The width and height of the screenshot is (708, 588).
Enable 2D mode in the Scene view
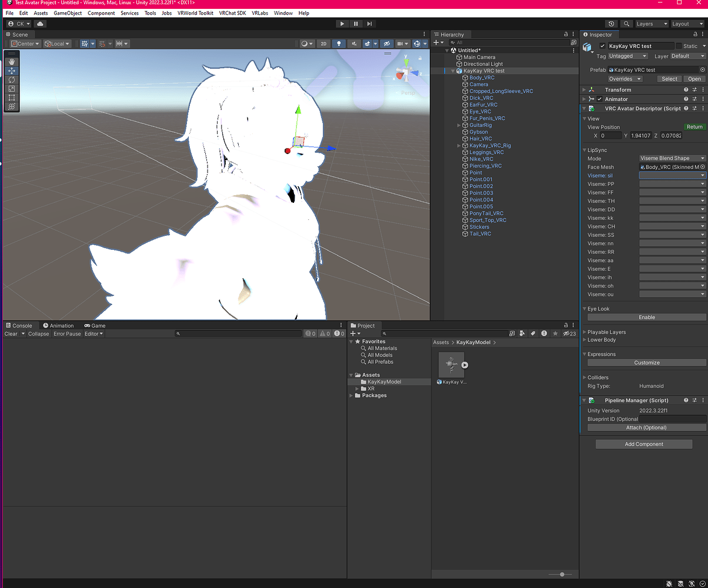click(x=323, y=43)
